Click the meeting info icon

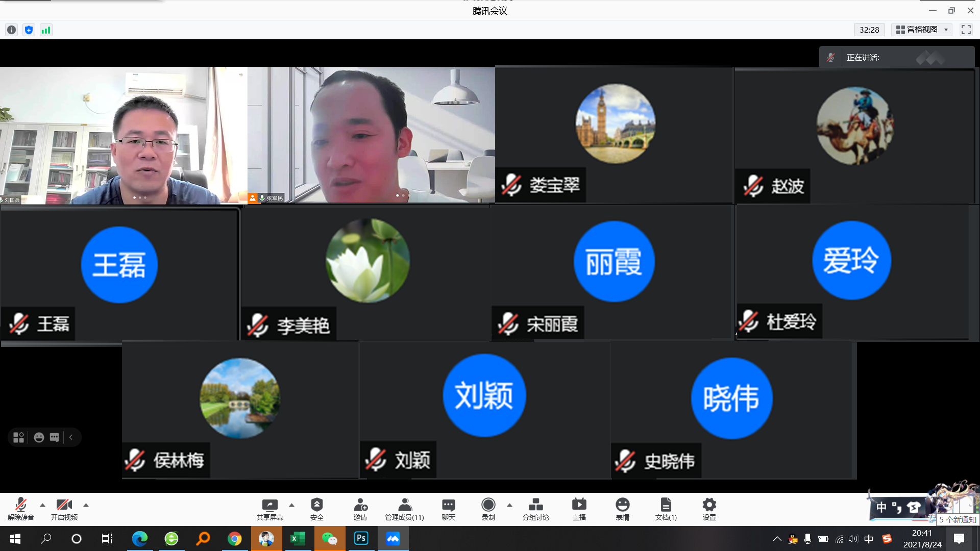tap(11, 30)
